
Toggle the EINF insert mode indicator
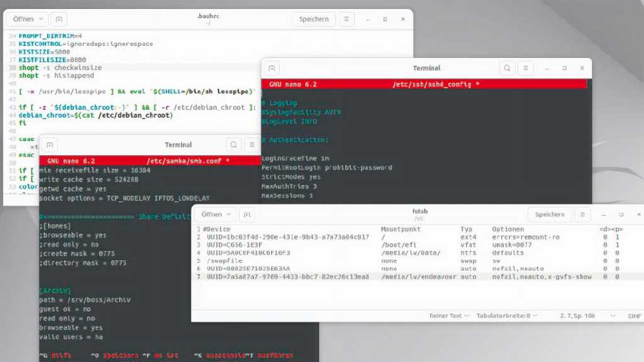[634, 316]
